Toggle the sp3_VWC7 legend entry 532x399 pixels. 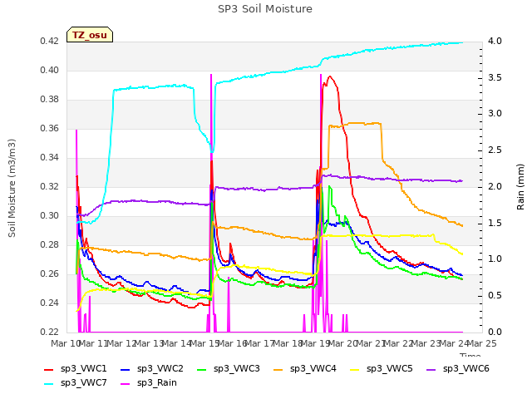point(76,382)
